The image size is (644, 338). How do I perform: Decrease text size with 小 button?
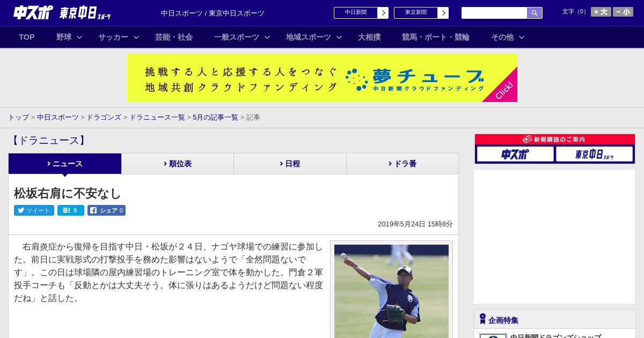coord(623,12)
